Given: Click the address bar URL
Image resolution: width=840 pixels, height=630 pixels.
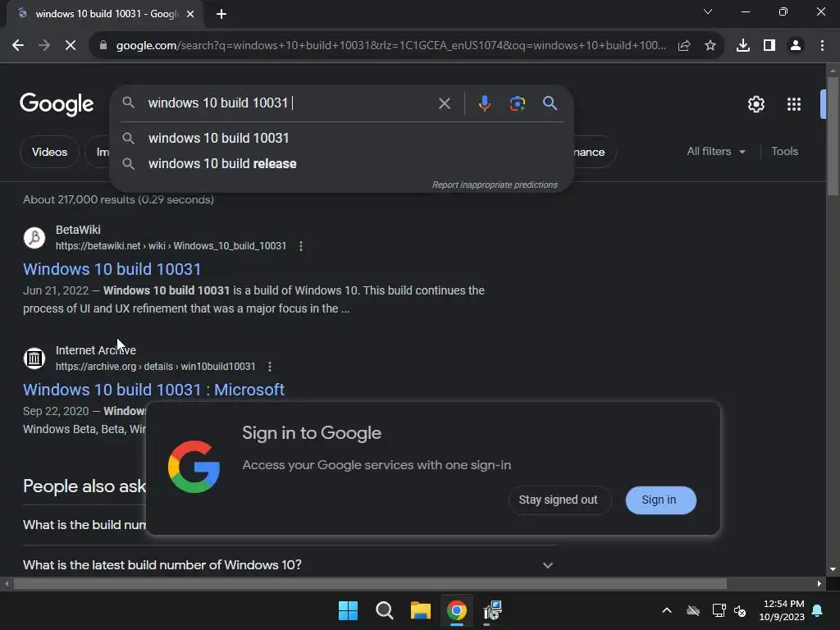Looking at the screenshot, I should [391, 46].
